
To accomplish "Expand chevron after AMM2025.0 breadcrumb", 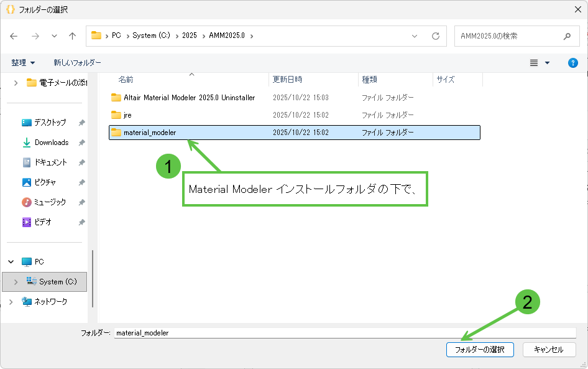I will [252, 36].
